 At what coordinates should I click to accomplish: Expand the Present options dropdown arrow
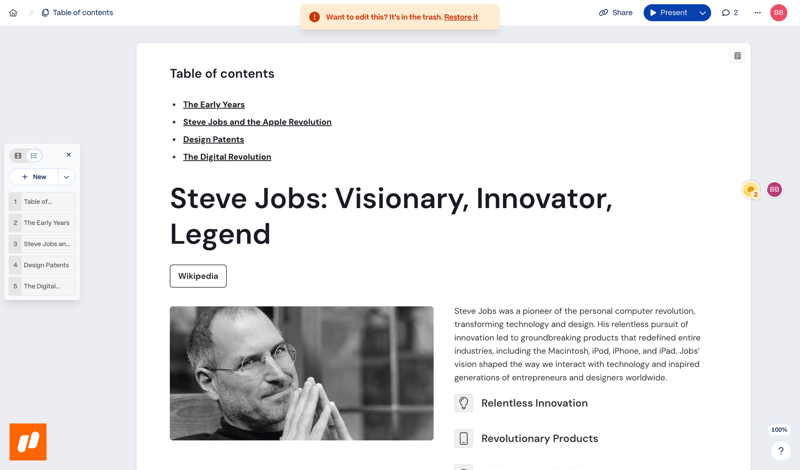[x=703, y=13]
